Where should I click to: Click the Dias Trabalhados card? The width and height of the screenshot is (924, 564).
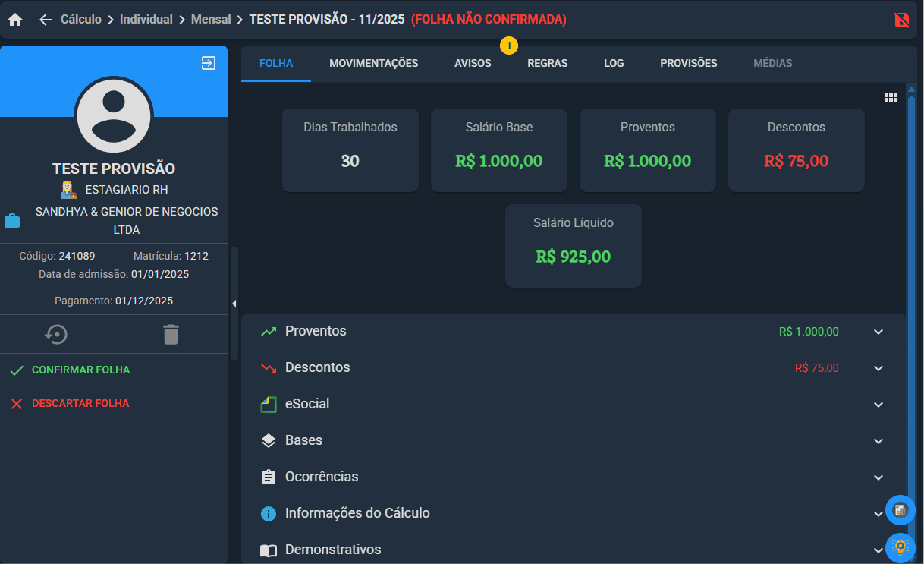(x=350, y=150)
